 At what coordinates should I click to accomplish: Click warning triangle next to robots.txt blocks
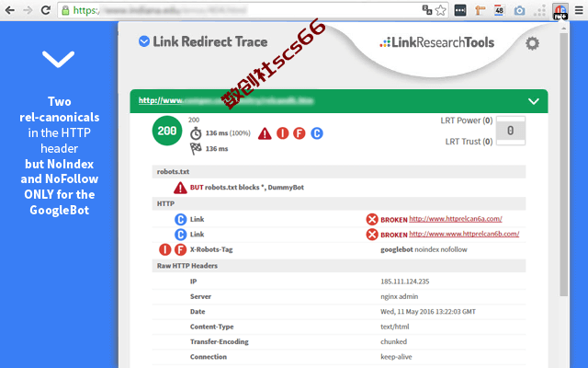click(180, 188)
